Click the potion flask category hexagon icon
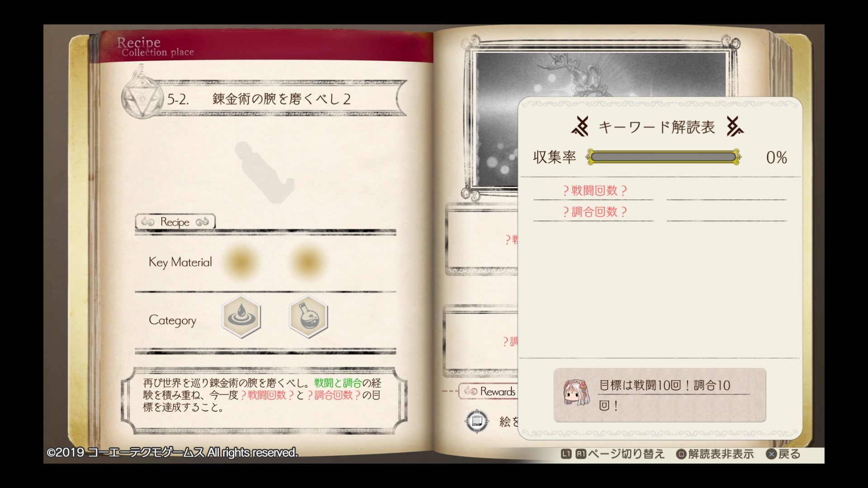This screenshot has height=488, width=868. tap(308, 317)
